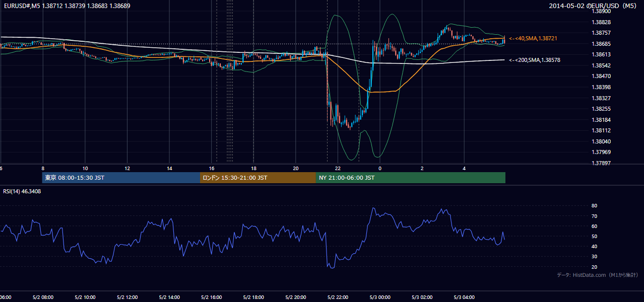The height and width of the screenshot is (302, 644).
Task: Click price axis value 1.38613
Action: (x=601, y=54)
